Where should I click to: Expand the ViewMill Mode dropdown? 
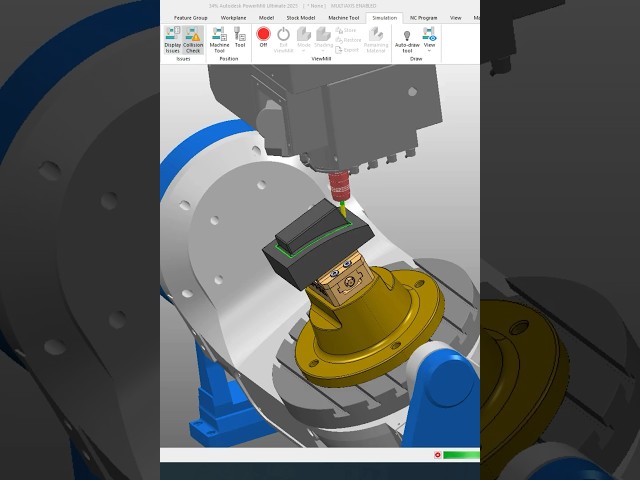coord(303,40)
